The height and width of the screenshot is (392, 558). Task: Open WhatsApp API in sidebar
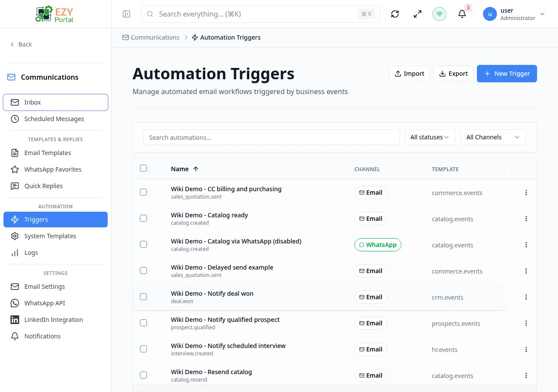pos(55,303)
